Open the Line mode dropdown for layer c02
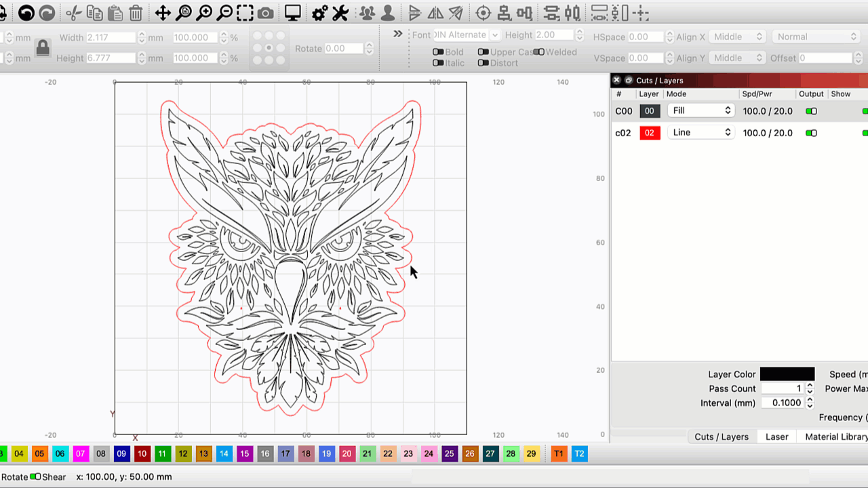This screenshot has height=488, width=868. pos(701,132)
